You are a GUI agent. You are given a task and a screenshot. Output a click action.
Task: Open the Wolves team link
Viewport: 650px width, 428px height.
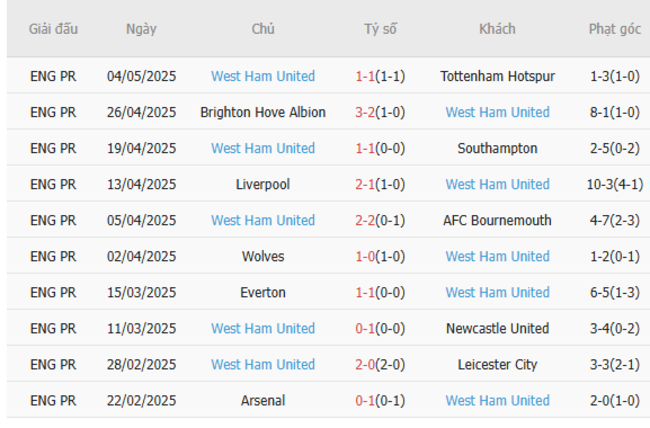coord(263,256)
